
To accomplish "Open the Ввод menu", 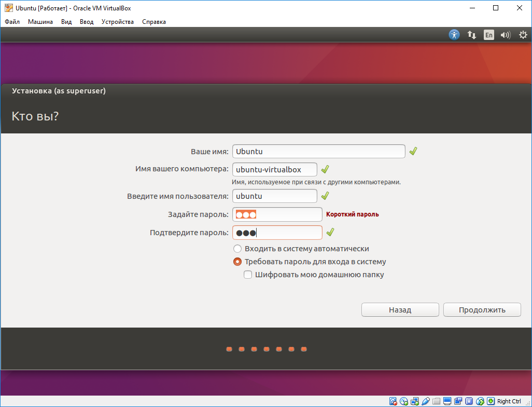I will 87,22.
